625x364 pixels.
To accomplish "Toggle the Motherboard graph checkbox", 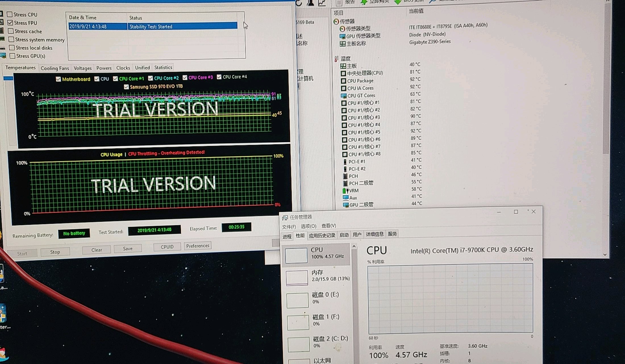I will pos(58,79).
